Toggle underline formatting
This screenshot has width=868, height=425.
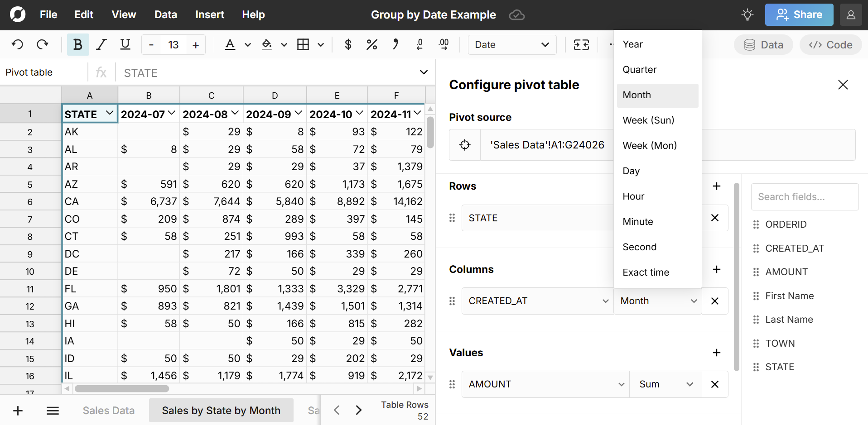click(x=125, y=44)
